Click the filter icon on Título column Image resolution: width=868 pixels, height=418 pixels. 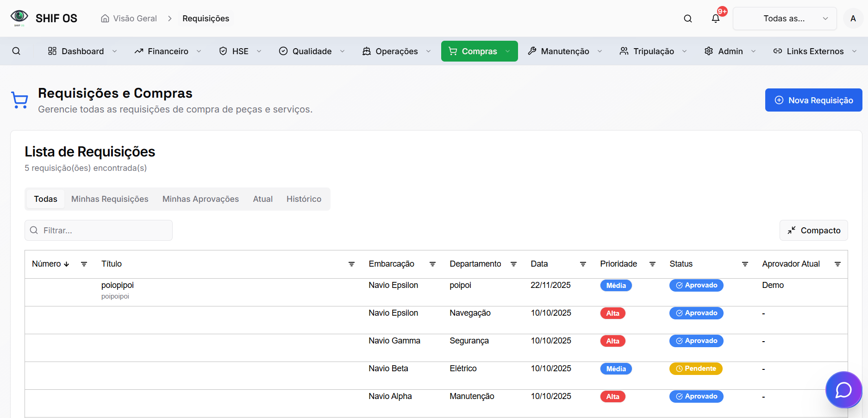[351, 264]
